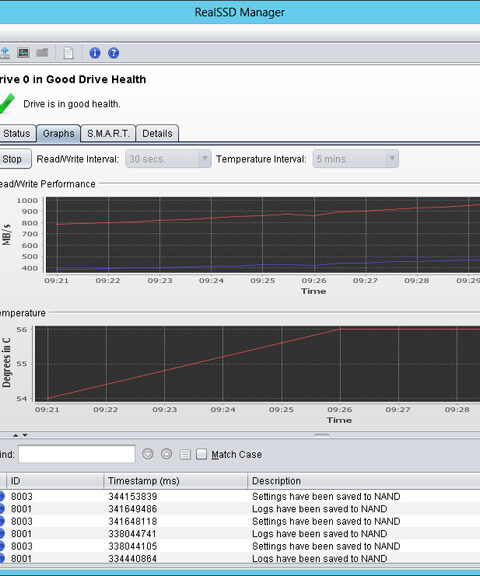Open the blue question-mark help icon
480x576 pixels.
[113, 53]
